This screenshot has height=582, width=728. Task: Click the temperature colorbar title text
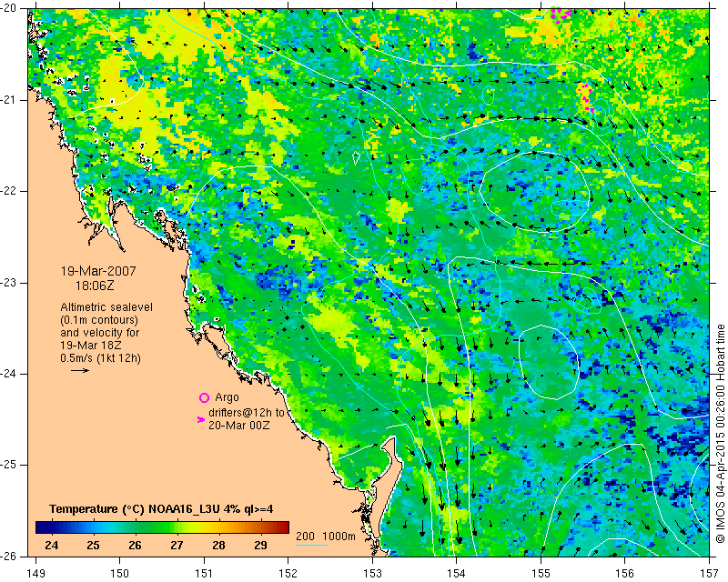point(161,509)
